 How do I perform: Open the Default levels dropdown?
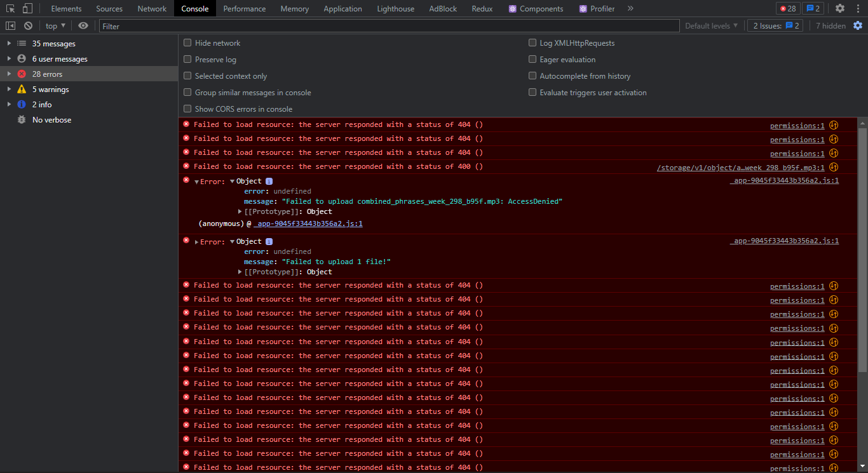coord(710,25)
